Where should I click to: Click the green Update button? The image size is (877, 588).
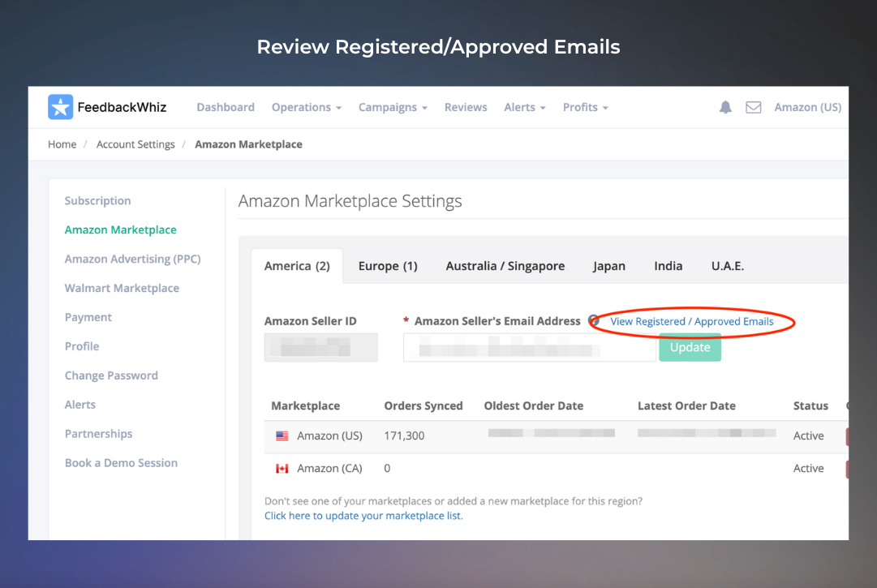pos(690,347)
